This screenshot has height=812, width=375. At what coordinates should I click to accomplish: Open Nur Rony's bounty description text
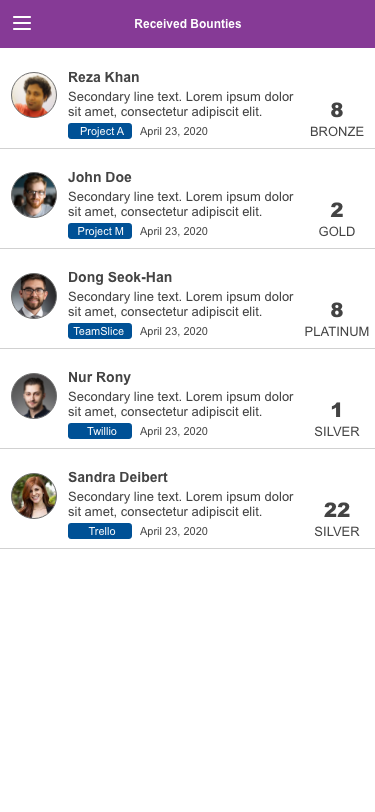[x=181, y=404]
